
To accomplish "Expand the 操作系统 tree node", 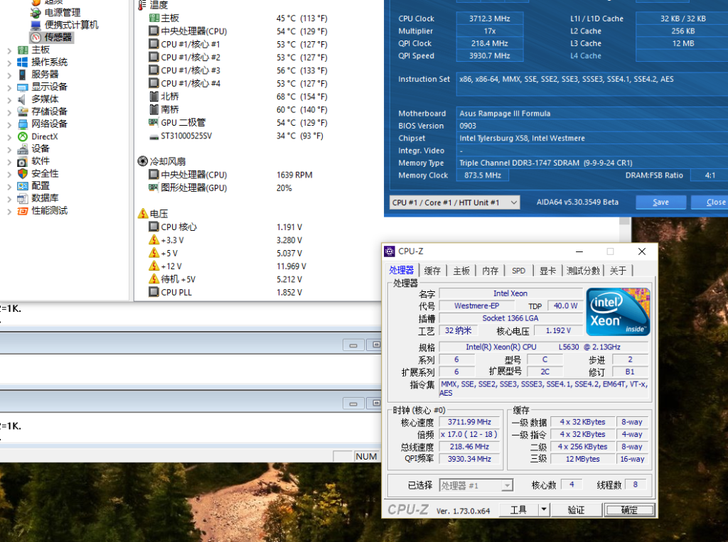I will (9, 63).
